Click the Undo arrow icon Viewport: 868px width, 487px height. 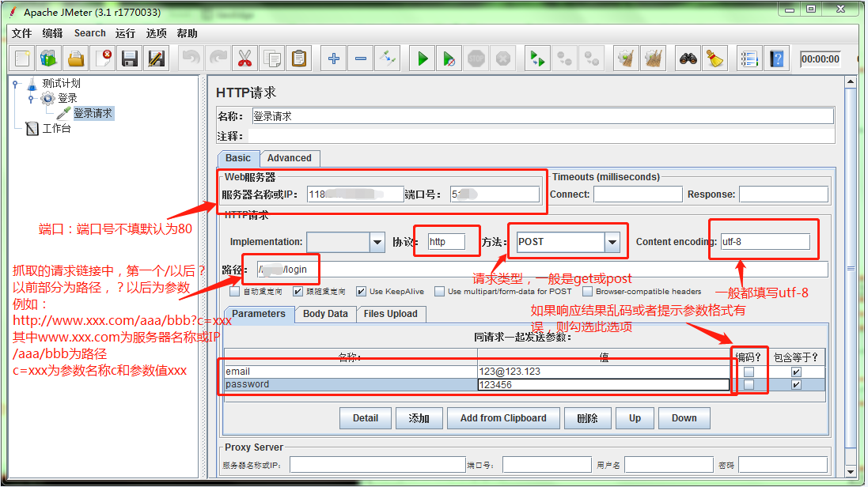pyautogui.click(x=191, y=59)
